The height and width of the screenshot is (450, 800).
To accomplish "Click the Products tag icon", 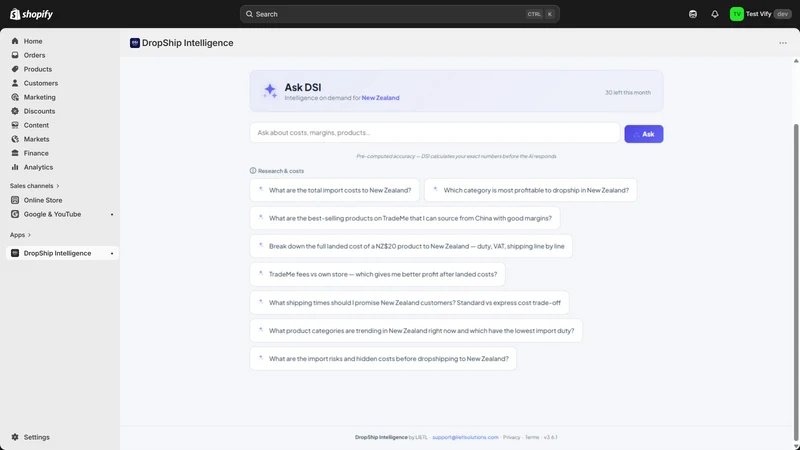I will (x=15, y=69).
